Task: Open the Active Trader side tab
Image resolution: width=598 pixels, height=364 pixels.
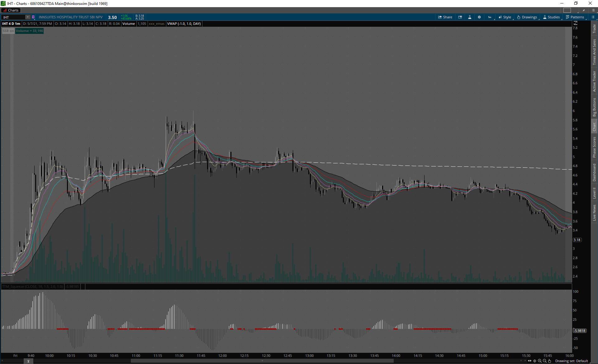Action: (x=594, y=81)
